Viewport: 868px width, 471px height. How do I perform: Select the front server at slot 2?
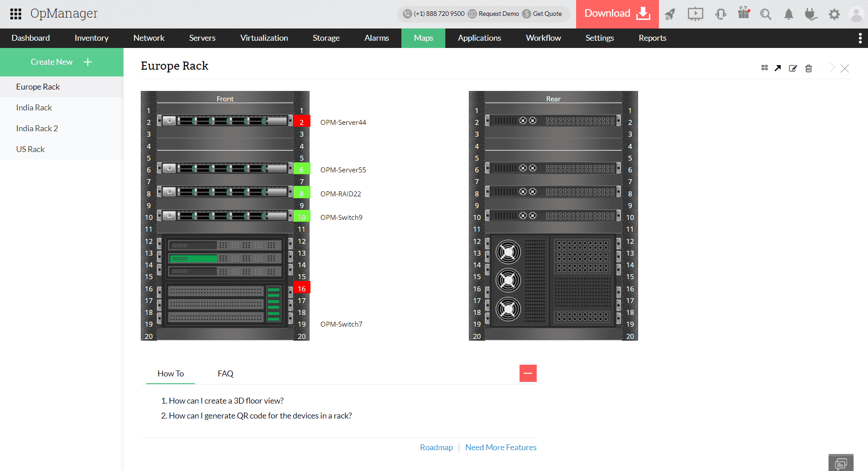click(225, 121)
